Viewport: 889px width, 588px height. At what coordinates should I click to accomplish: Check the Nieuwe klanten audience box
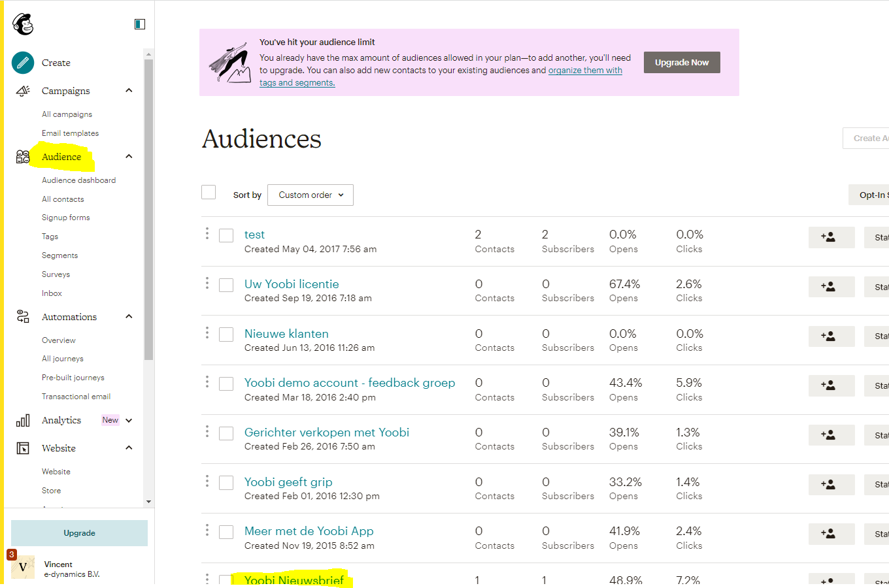pos(226,335)
